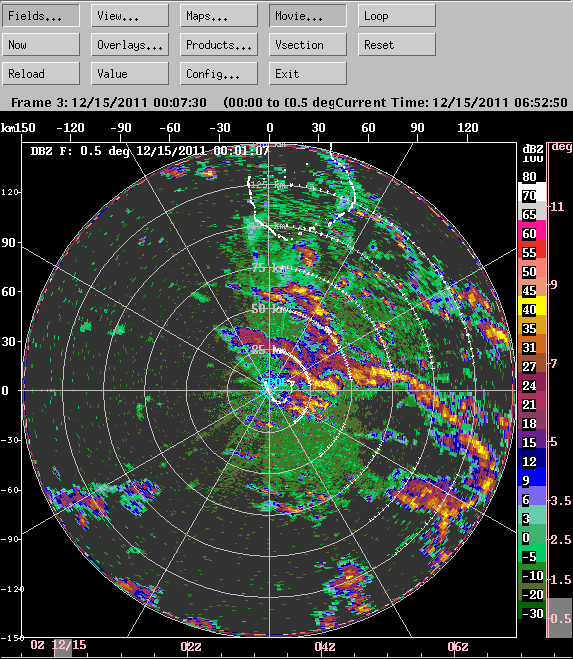Image resolution: width=573 pixels, height=659 pixels.
Task: Click the Now button
Action: tap(41, 45)
